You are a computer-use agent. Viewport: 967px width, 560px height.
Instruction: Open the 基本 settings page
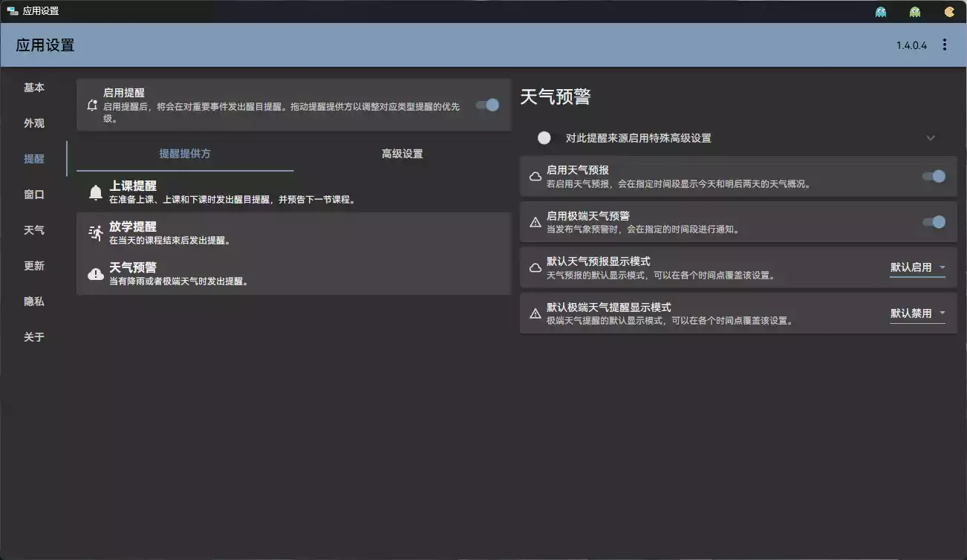[x=34, y=88]
